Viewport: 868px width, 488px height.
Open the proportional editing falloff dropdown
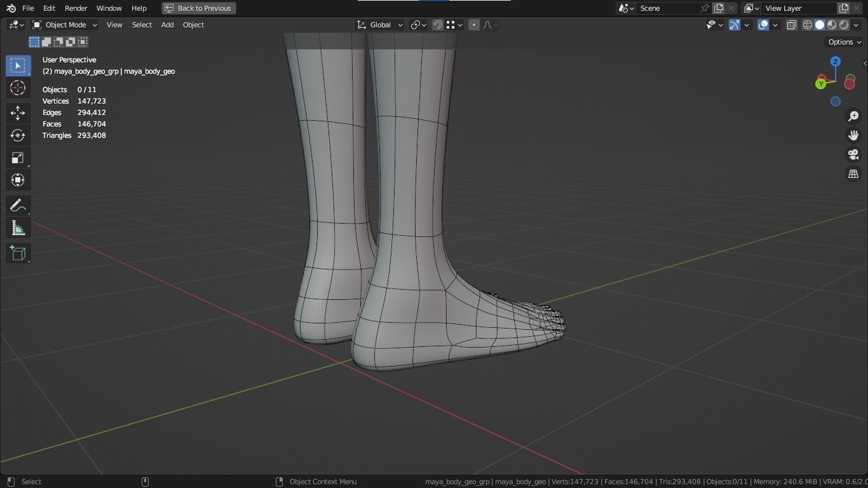point(491,25)
